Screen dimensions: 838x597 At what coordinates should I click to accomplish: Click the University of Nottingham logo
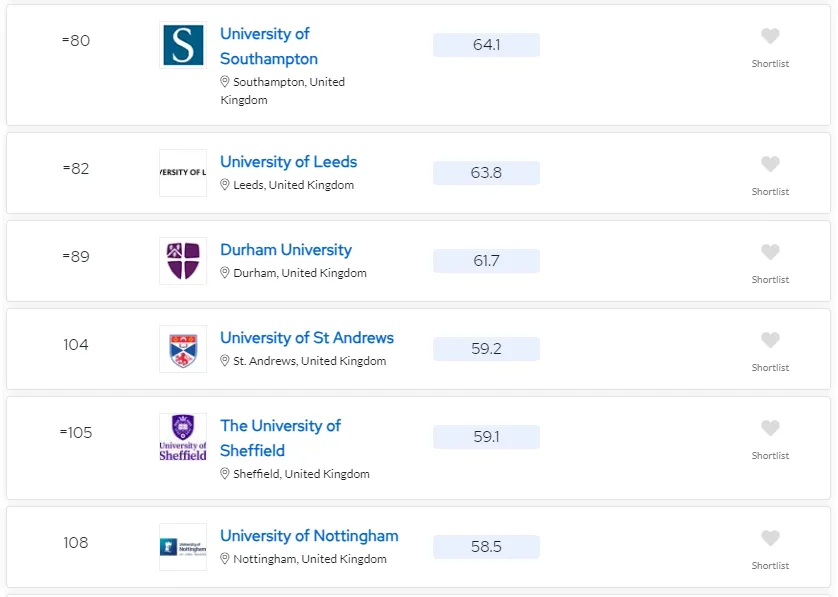[183, 547]
